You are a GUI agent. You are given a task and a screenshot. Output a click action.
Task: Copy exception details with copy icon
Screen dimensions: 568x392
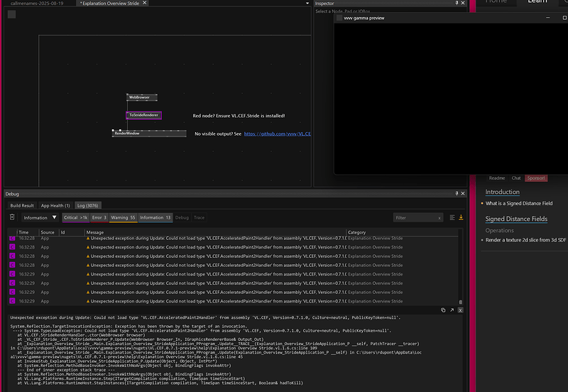click(443, 310)
